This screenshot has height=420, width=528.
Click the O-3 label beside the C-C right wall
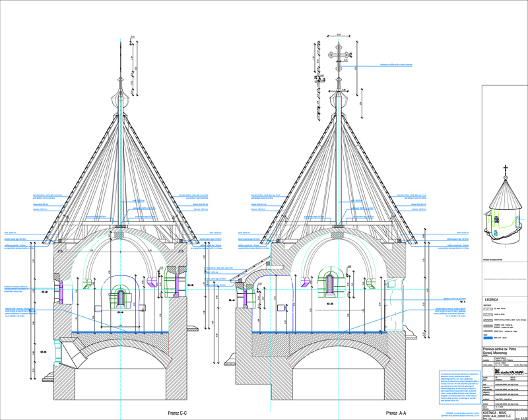(189, 285)
